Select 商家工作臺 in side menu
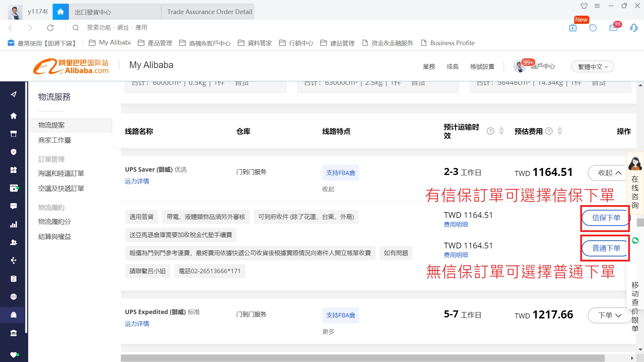644x362 pixels. [55, 140]
